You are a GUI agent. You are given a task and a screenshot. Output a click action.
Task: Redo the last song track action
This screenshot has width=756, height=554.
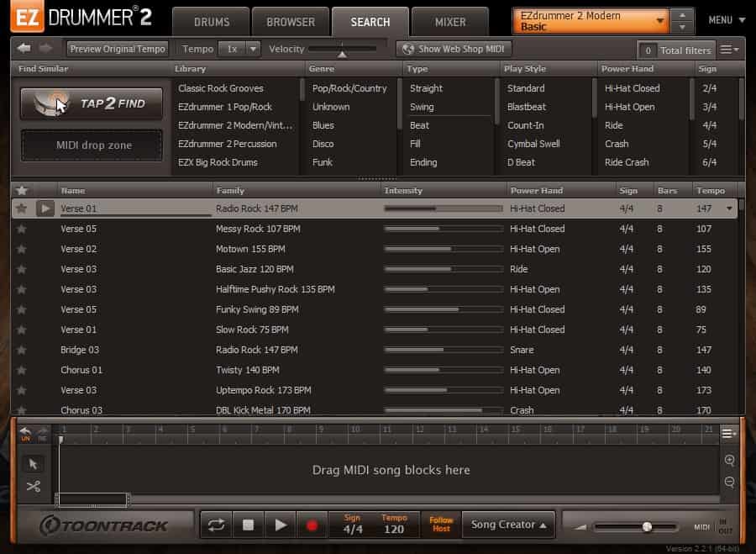point(43,433)
